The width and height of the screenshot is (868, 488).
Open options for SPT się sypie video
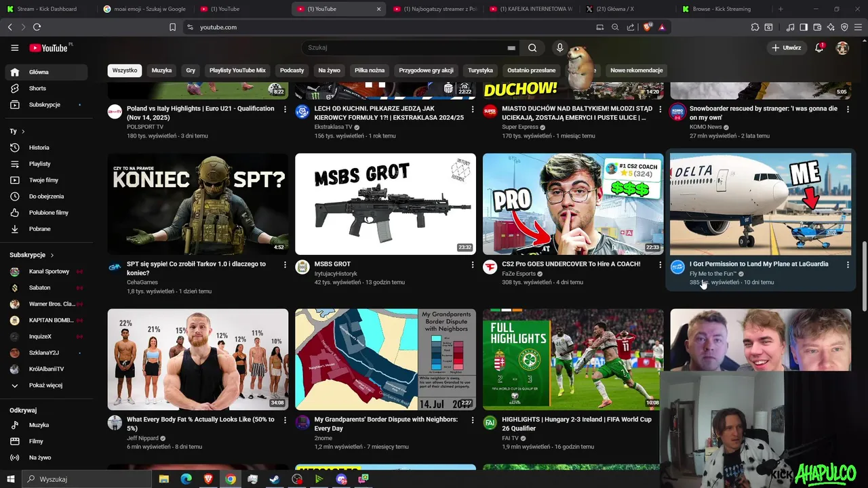(x=285, y=264)
